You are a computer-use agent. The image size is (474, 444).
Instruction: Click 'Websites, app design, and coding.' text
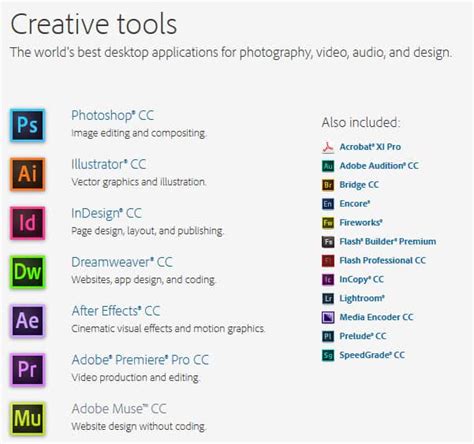click(144, 280)
